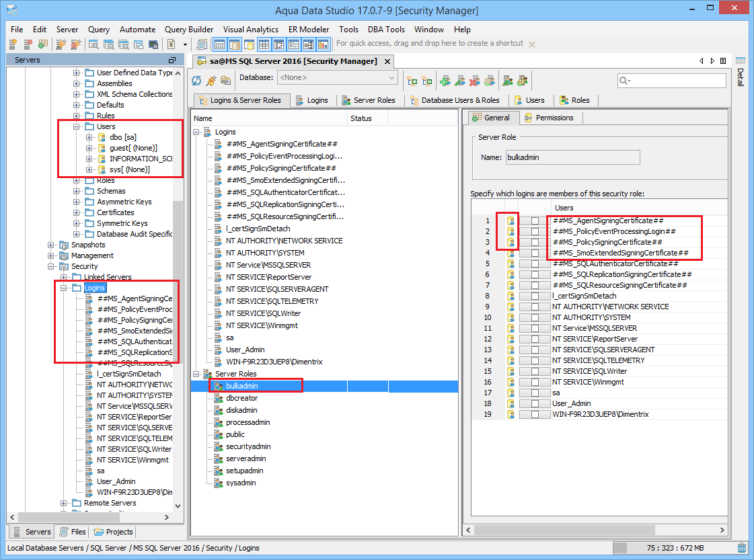Click the reconnect plug icon in Security Manager
This screenshot has width=754, height=560.
[x=211, y=81]
